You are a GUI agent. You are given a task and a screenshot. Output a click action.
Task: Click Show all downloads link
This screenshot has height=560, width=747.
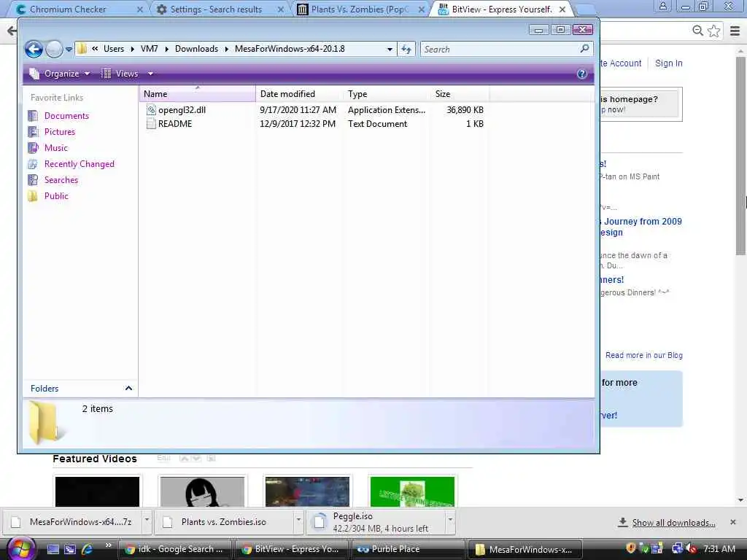[x=673, y=523]
